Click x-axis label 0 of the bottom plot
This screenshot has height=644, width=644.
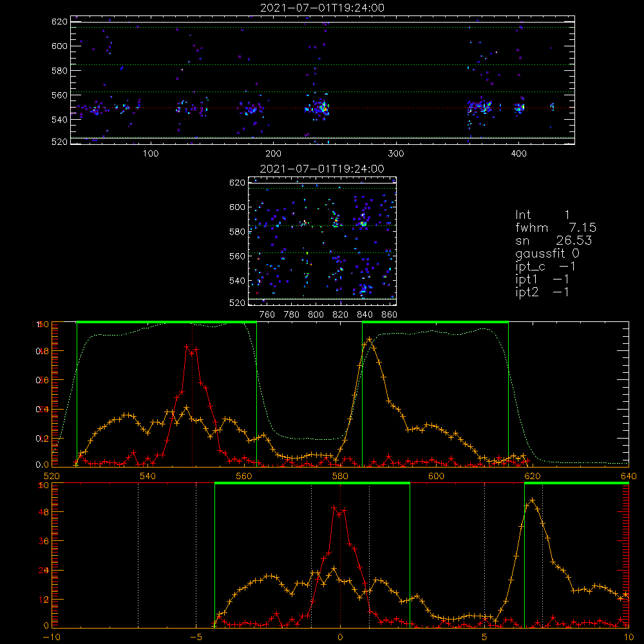tap(340, 637)
